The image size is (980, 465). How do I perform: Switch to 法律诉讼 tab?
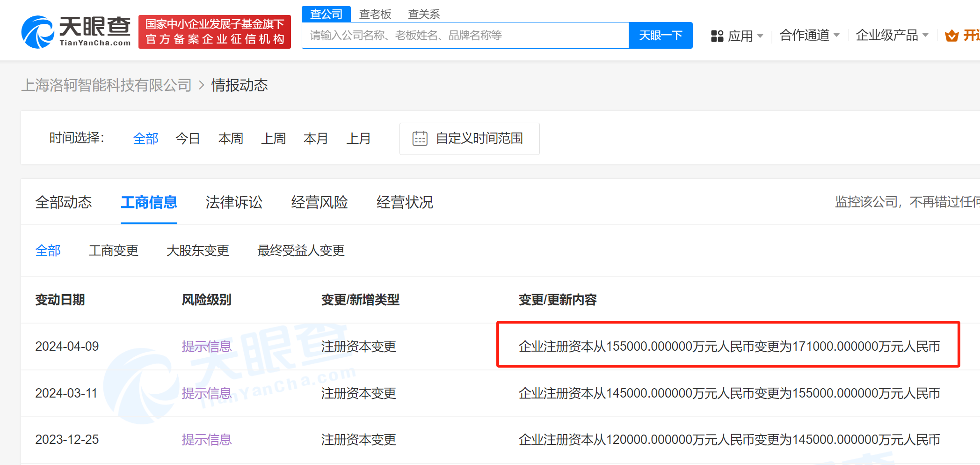234,202
